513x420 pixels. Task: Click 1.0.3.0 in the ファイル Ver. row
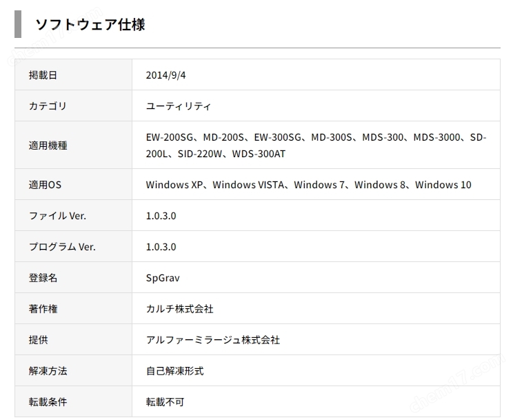tap(161, 216)
